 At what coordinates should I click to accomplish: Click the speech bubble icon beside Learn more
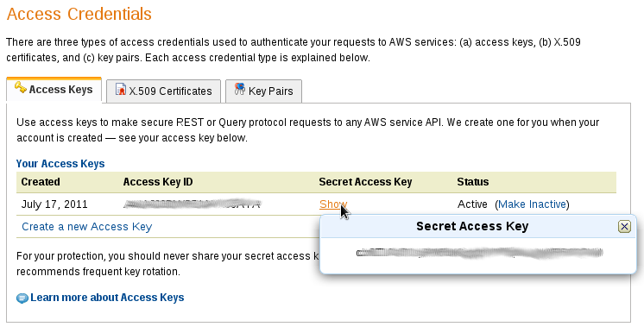tap(22, 298)
